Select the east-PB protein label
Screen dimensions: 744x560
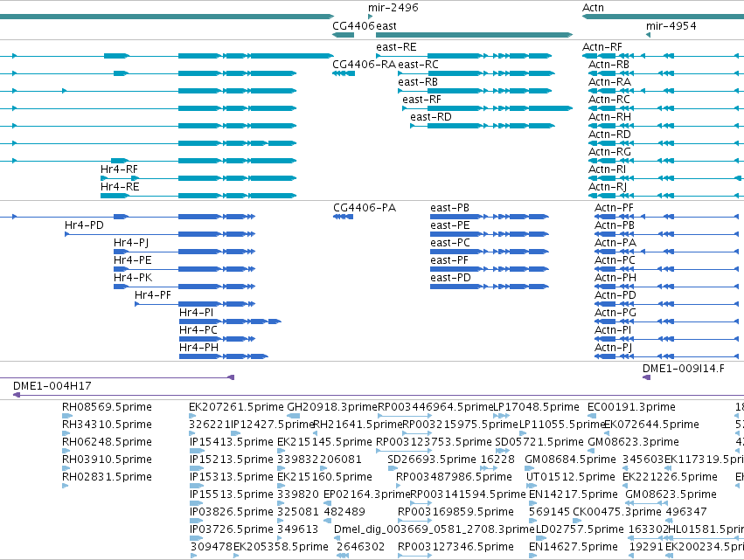(450, 208)
